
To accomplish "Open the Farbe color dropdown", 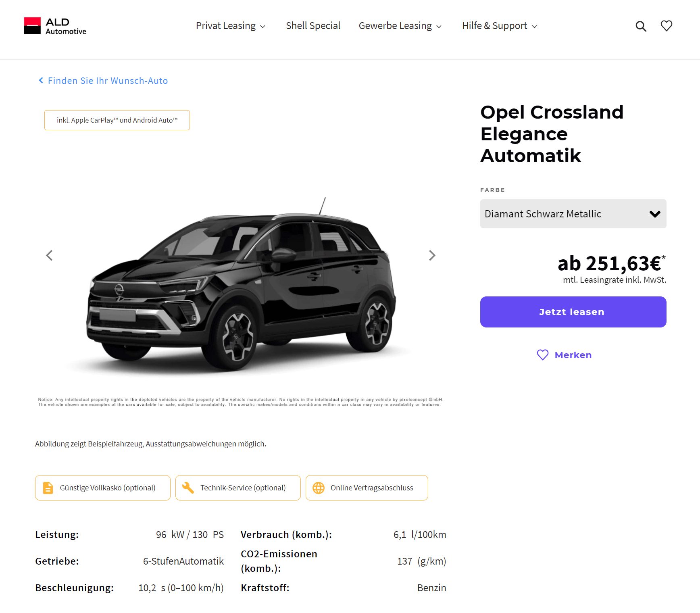I will click(x=573, y=214).
